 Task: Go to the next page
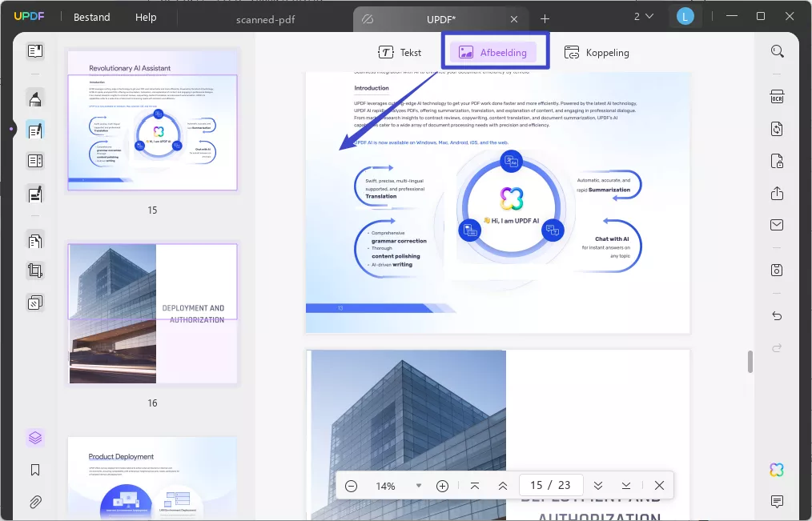[597, 486]
